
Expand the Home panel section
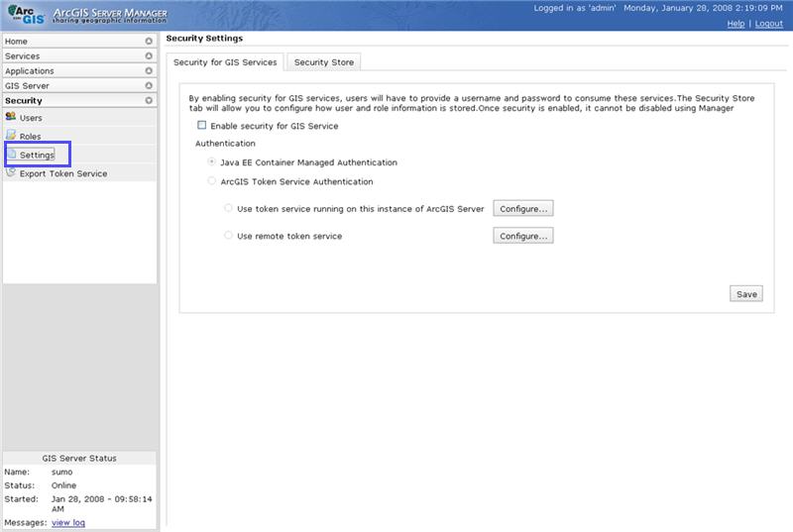tap(149, 42)
